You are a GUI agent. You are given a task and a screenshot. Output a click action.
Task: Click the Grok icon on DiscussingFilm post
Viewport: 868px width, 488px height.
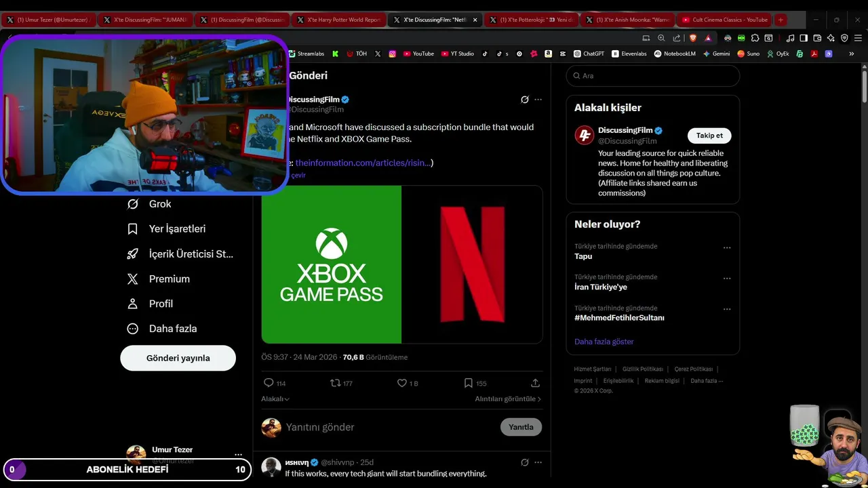coord(524,100)
